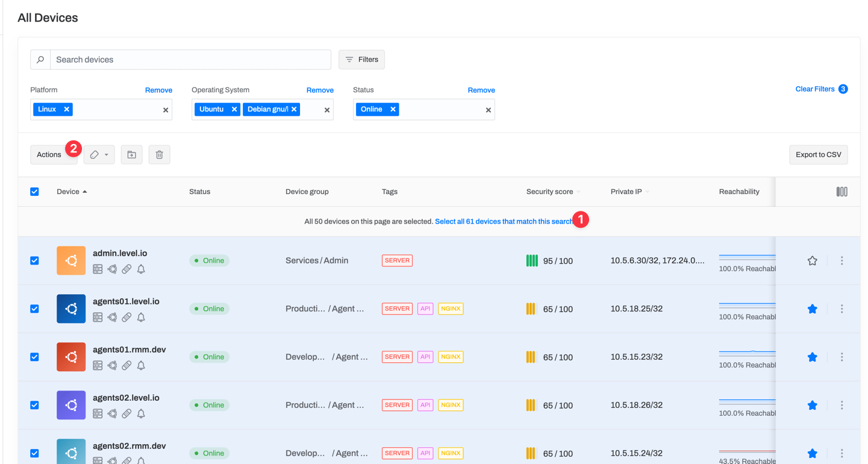Screen dimensions: 868x464
Task: Click the move-to-group folder icon
Action: tap(131, 155)
